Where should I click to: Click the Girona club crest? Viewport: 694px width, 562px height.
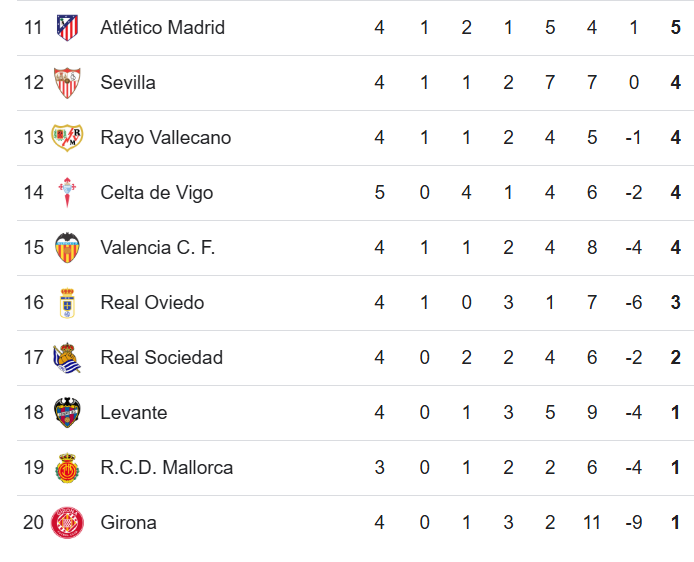point(67,522)
